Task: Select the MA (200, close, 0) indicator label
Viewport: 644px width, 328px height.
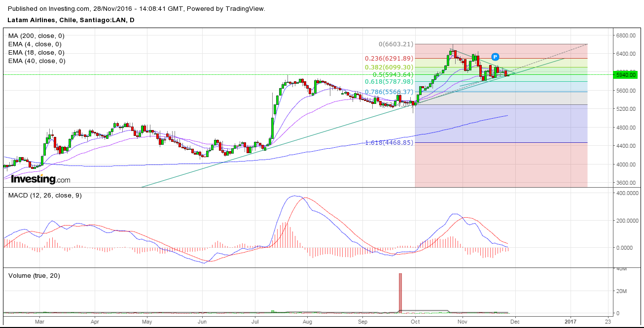Action: point(36,36)
